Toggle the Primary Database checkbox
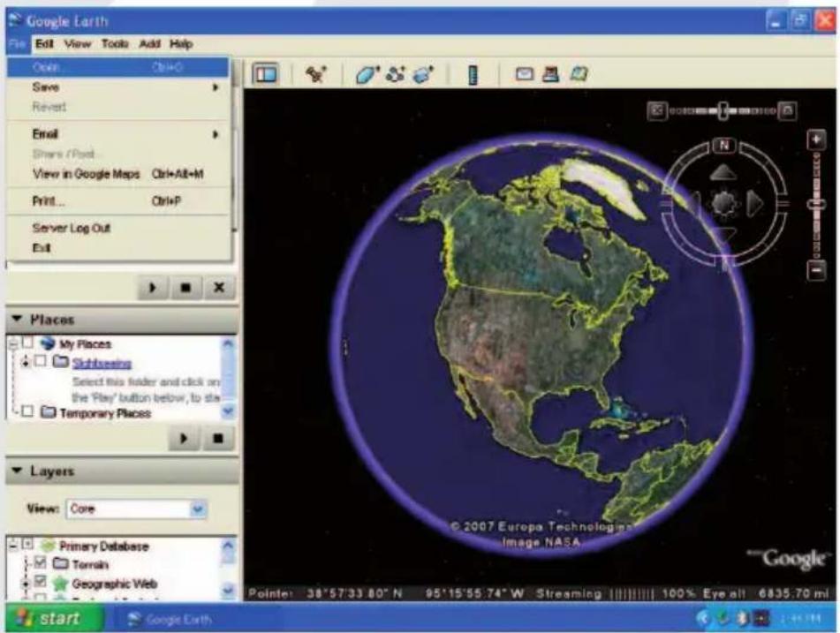 [x=27, y=545]
